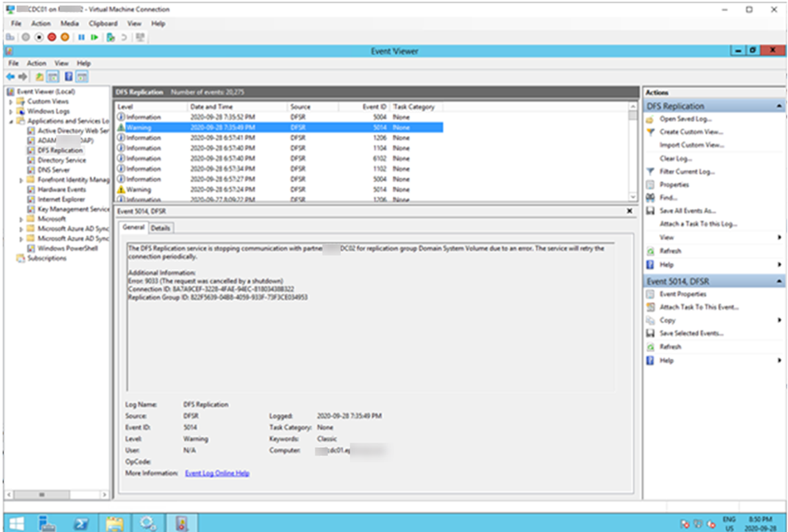
Task: Click Clear Log action
Action: tap(676, 158)
